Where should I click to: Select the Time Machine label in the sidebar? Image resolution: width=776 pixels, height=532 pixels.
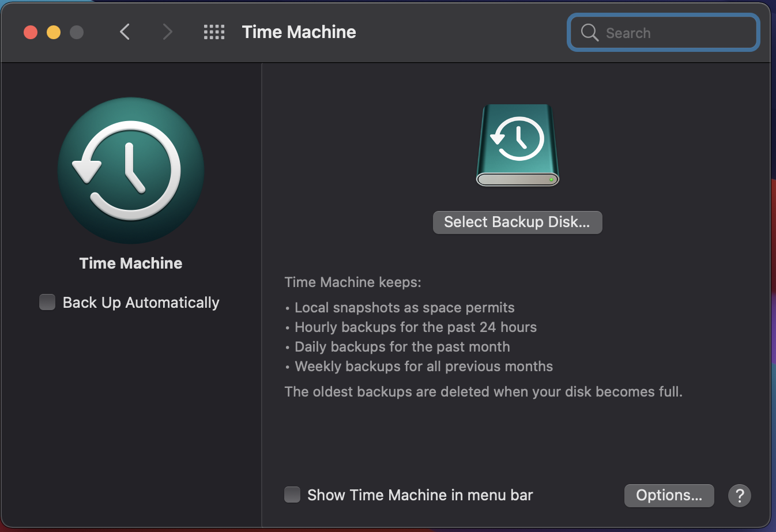[130, 263]
